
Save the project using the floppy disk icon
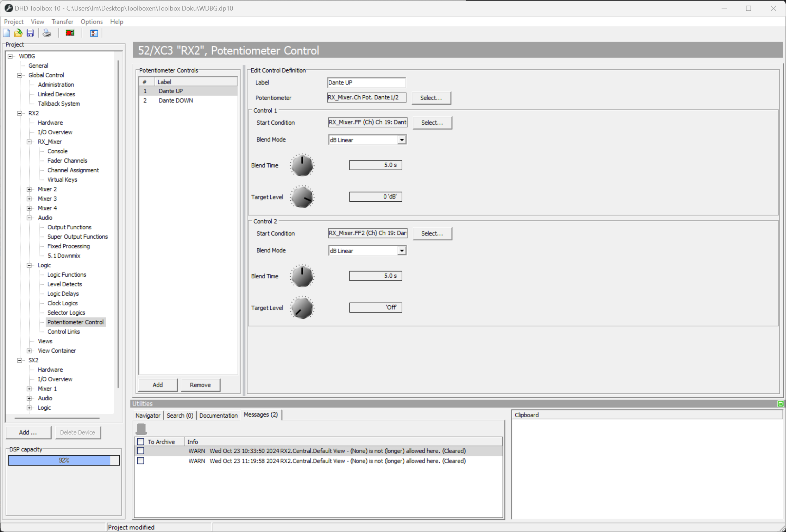30,33
